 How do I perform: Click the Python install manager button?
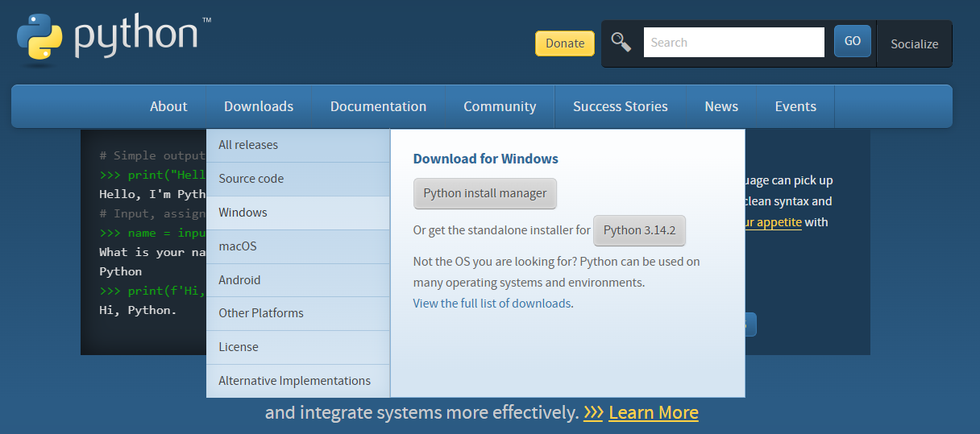coord(485,193)
